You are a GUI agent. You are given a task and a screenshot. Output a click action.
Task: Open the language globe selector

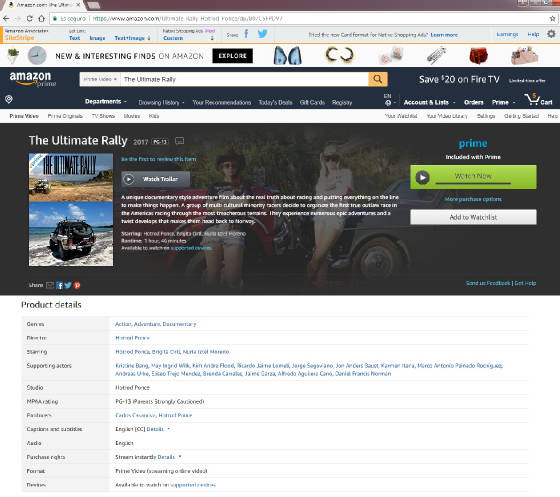(x=388, y=103)
